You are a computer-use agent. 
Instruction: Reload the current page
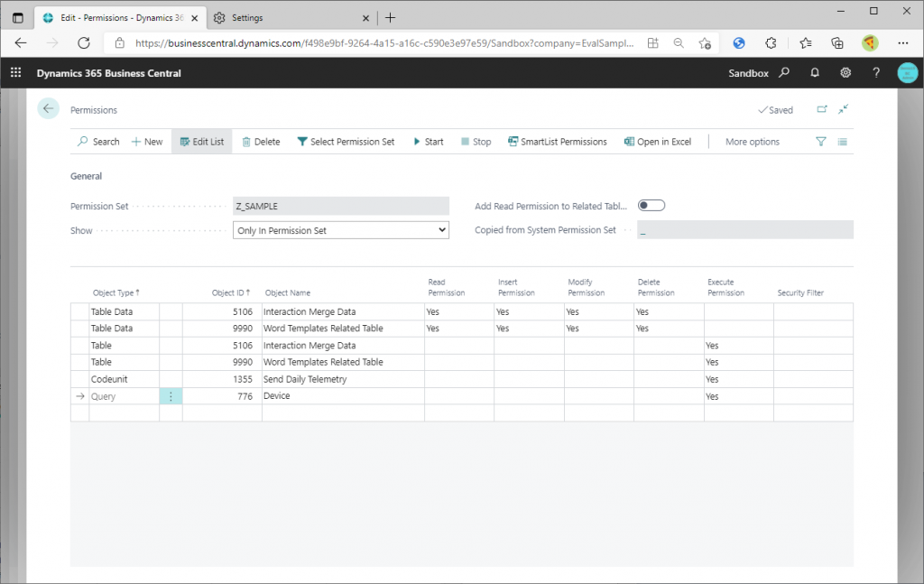[x=84, y=43]
